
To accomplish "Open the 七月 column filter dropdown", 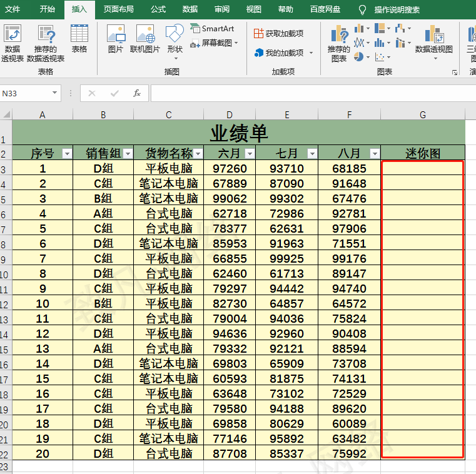I will [312, 154].
